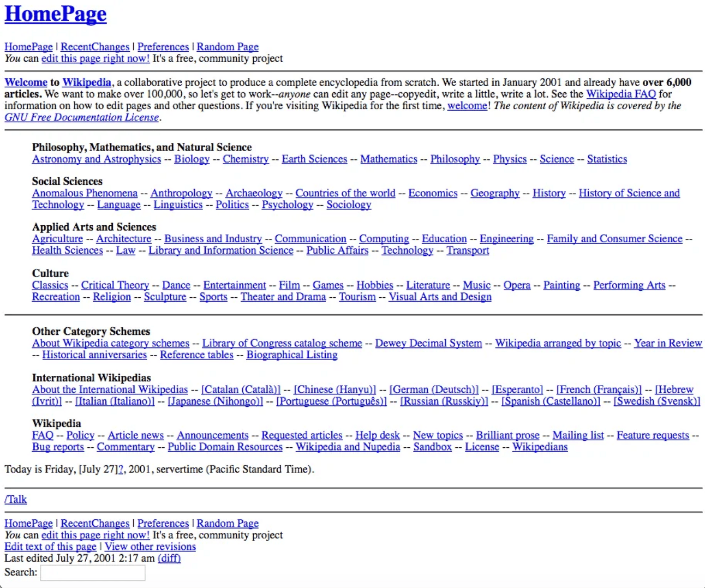
Task: Select the German (Deutsch) Wikipedia link
Action: (x=434, y=389)
